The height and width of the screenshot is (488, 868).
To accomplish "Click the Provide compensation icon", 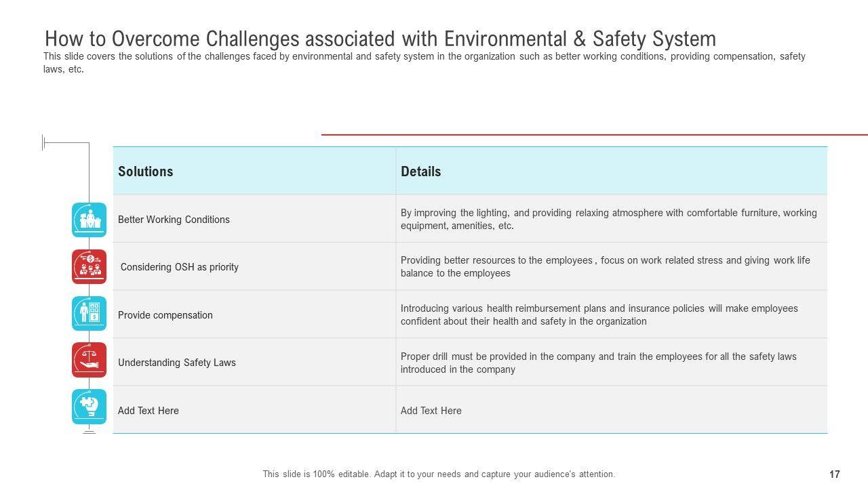I will click(90, 313).
